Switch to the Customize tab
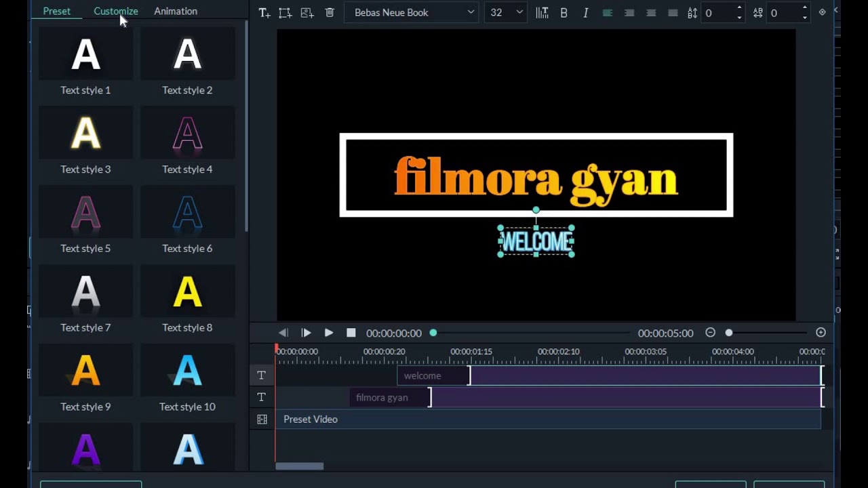The height and width of the screenshot is (488, 868). 116,11
